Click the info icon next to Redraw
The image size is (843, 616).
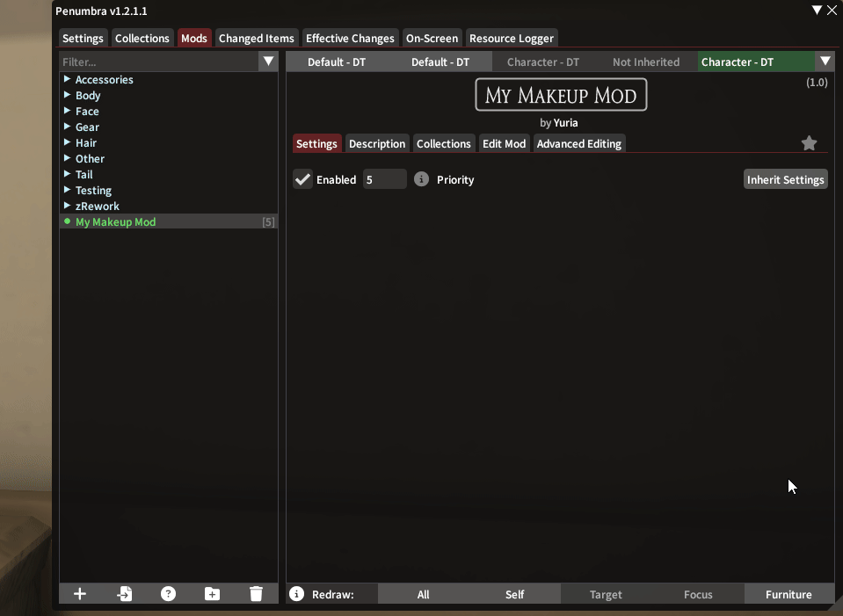pyautogui.click(x=297, y=594)
